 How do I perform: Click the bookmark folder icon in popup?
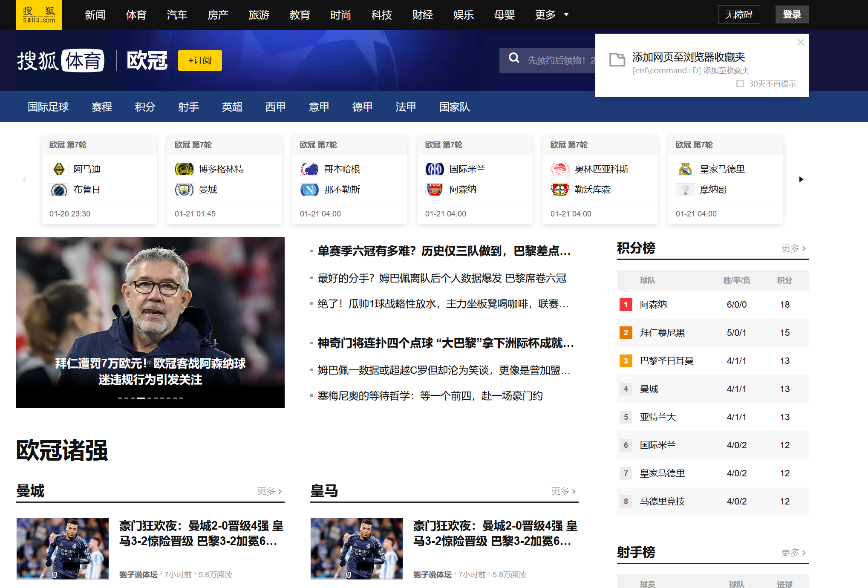click(x=617, y=60)
